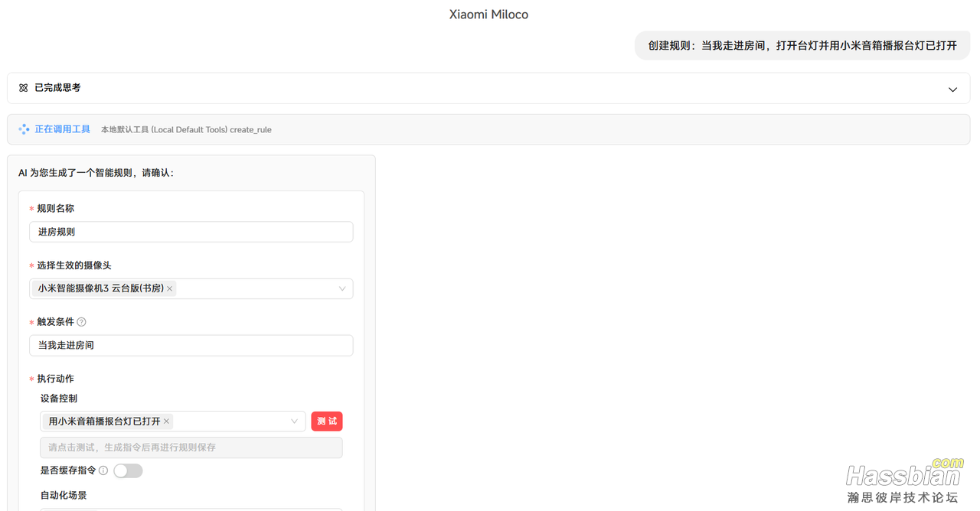Click the 正在调用工具 tool-calling icon
The height and width of the screenshot is (511, 980).
point(24,129)
